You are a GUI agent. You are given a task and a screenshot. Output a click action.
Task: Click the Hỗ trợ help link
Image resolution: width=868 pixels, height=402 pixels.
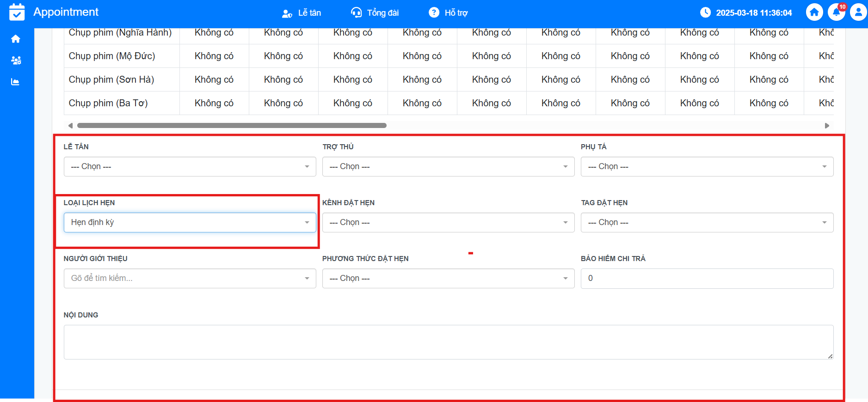448,13
